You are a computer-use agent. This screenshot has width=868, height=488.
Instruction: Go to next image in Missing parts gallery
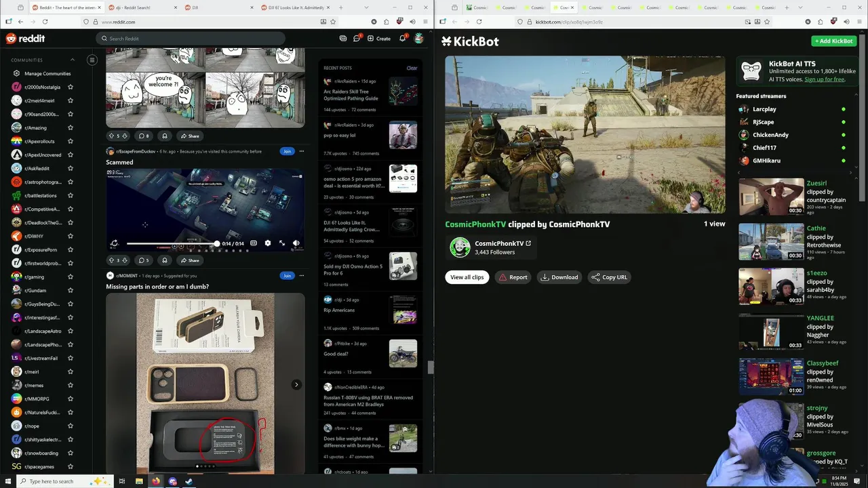(296, 384)
